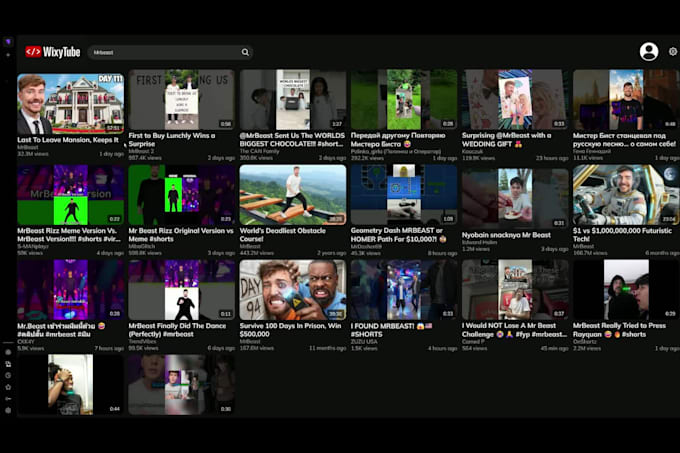Open the $1 vs $1,000,000,000 Futuristic Tech thumbnail
This screenshot has height=453, width=680.
[626, 195]
